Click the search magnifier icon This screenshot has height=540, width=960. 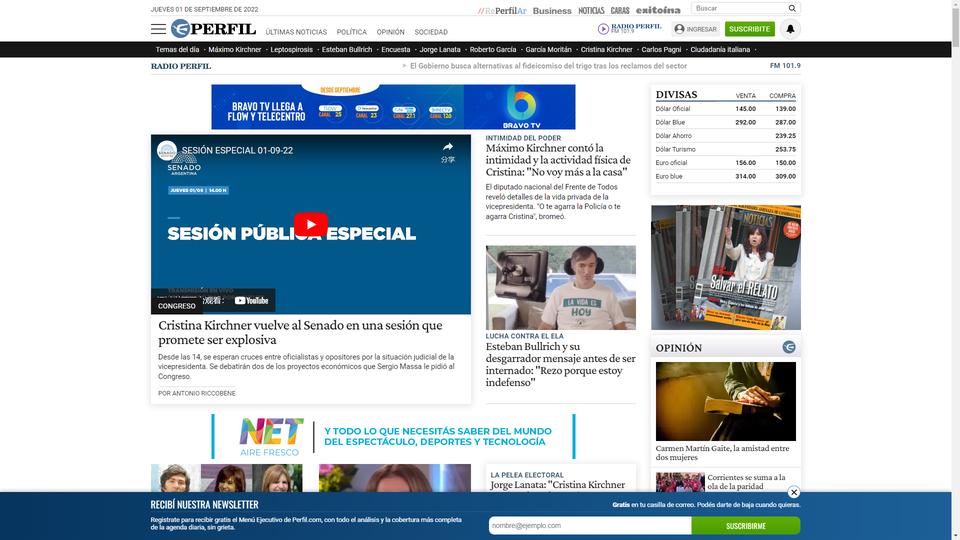click(x=792, y=9)
